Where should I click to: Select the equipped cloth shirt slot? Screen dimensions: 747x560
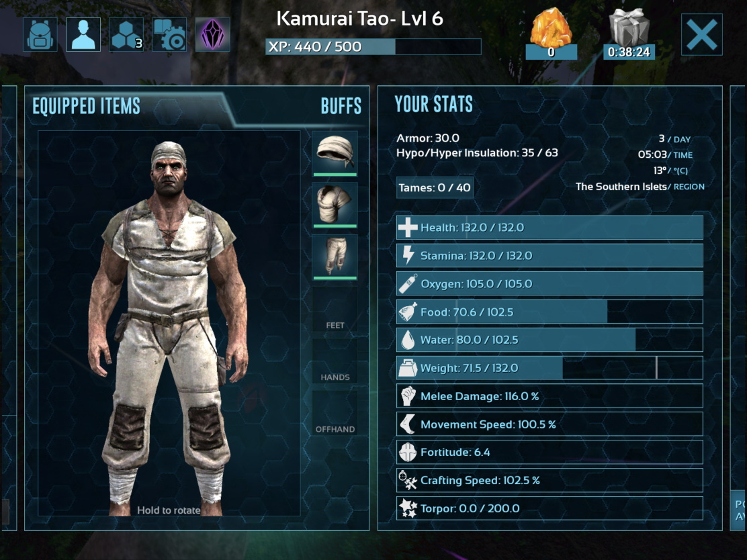(335, 205)
